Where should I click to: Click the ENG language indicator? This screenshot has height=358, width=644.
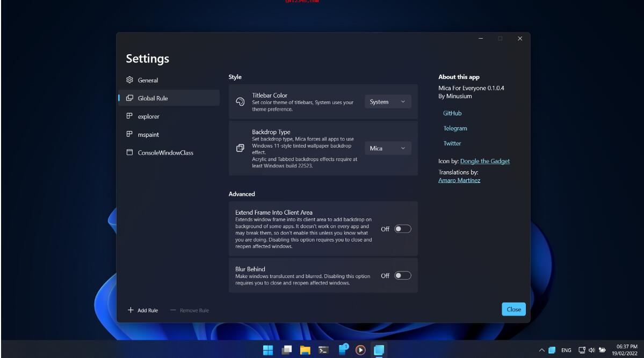(566, 350)
